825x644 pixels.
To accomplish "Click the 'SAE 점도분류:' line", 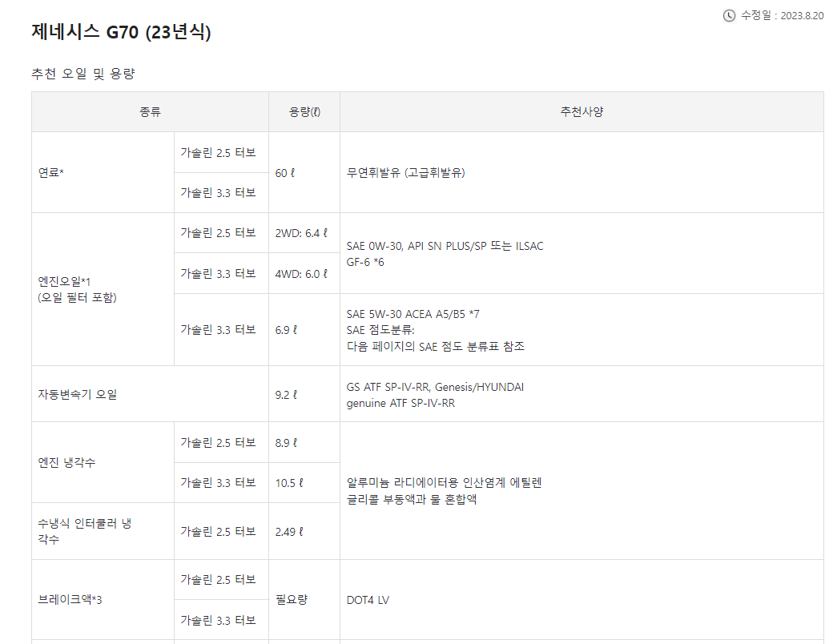I will coord(380,330).
